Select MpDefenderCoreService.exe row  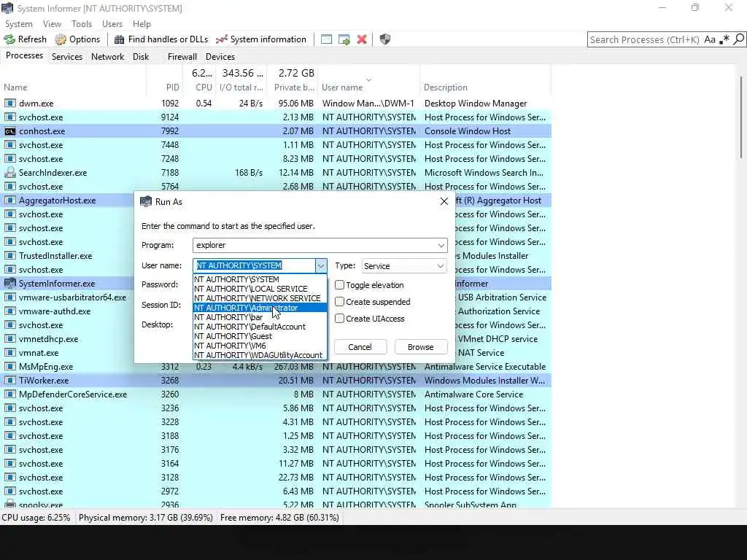pos(275,394)
